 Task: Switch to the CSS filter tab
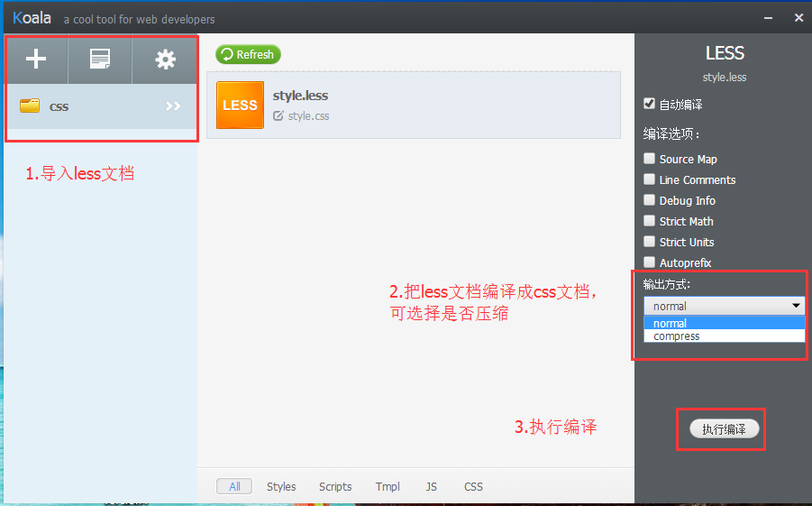point(473,486)
